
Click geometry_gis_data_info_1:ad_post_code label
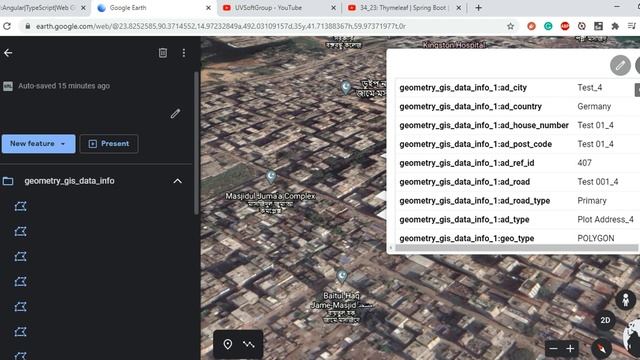tap(476, 144)
